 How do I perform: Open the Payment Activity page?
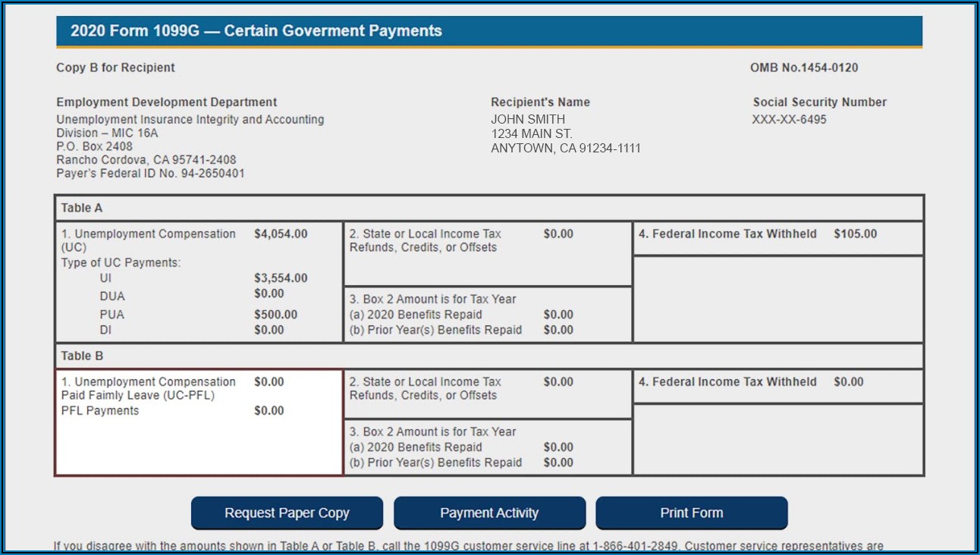pyautogui.click(x=489, y=513)
